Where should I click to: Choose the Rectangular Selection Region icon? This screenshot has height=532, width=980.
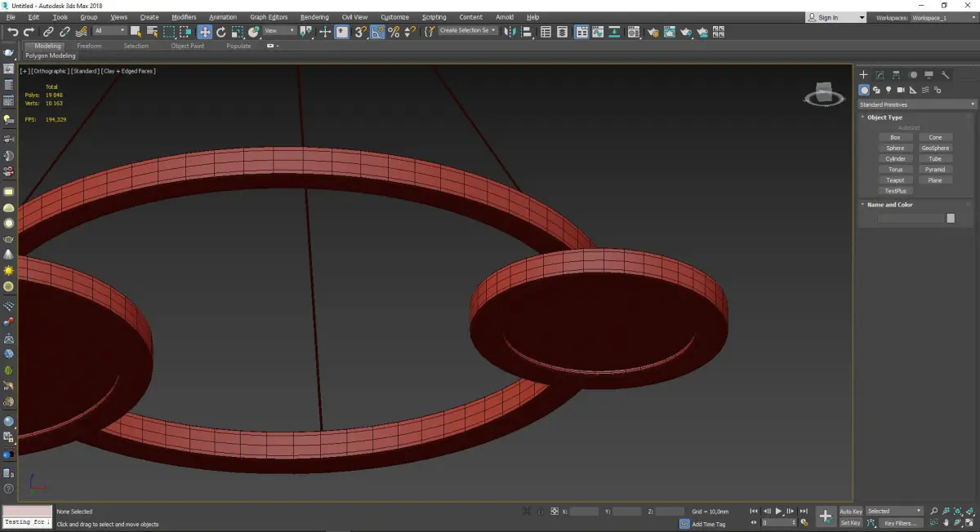point(169,32)
